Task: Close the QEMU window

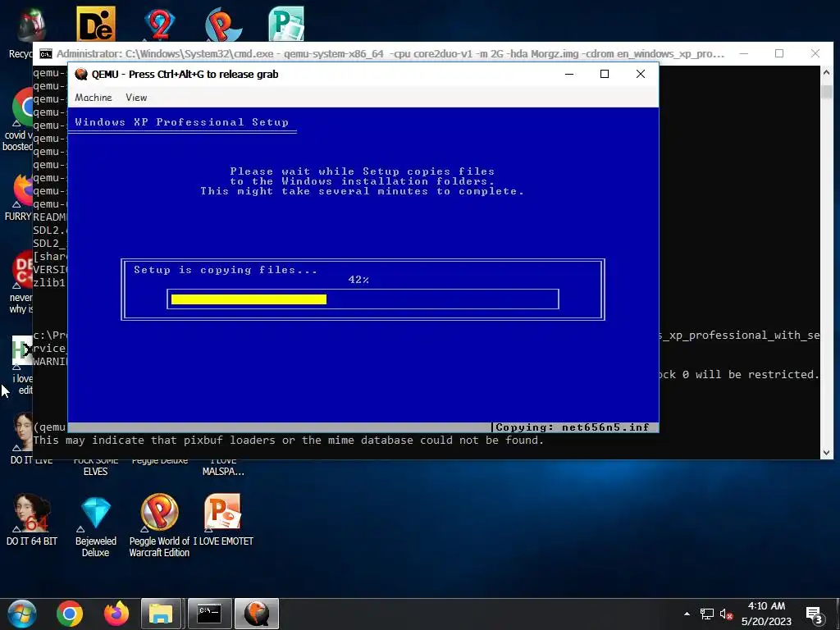Action: pos(640,74)
